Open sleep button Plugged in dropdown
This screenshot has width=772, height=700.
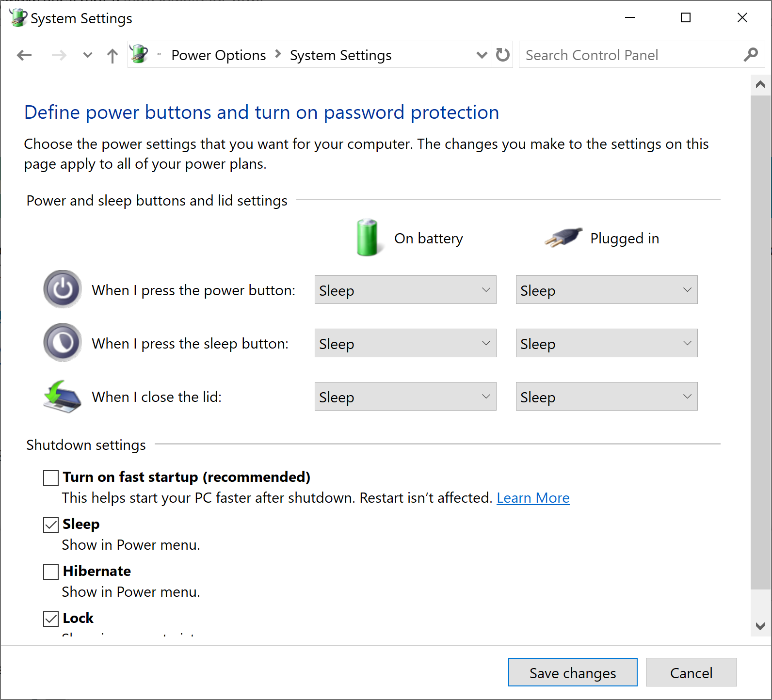[606, 343]
